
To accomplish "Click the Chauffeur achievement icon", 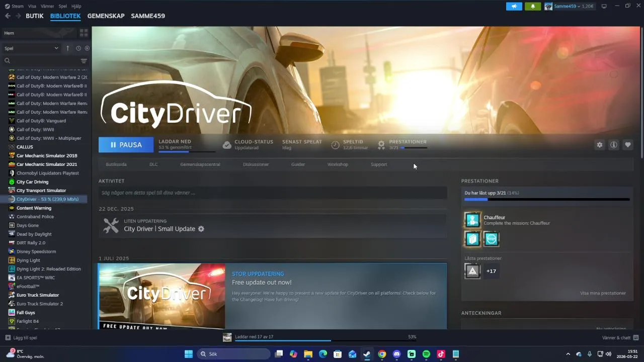I will pos(472,220).
